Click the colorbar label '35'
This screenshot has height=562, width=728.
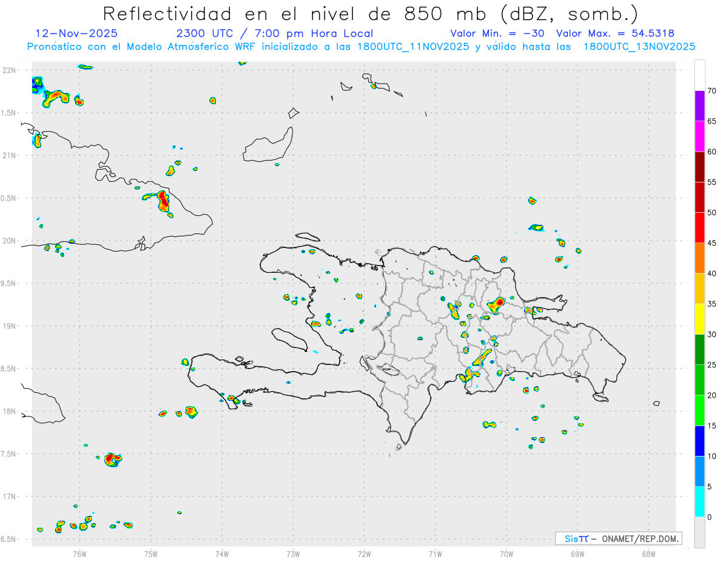[x=712, y=304]
